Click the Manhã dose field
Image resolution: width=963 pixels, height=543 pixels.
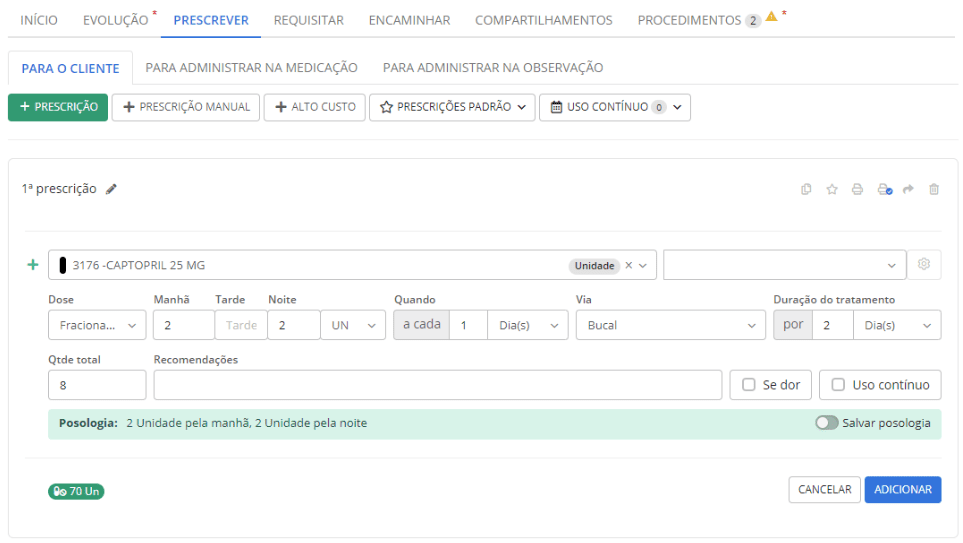pyautogui.click(x=184, y=325)
